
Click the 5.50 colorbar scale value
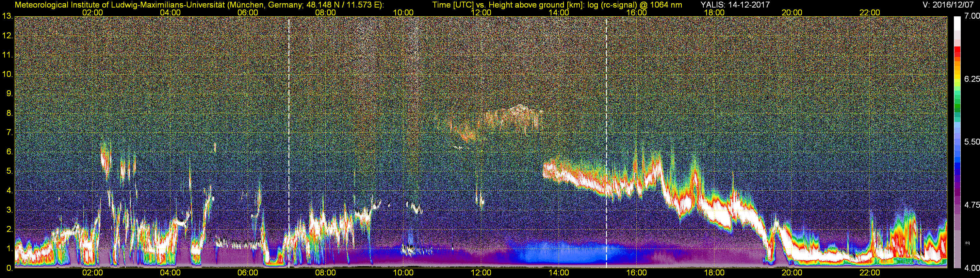[x=972, y=142]
